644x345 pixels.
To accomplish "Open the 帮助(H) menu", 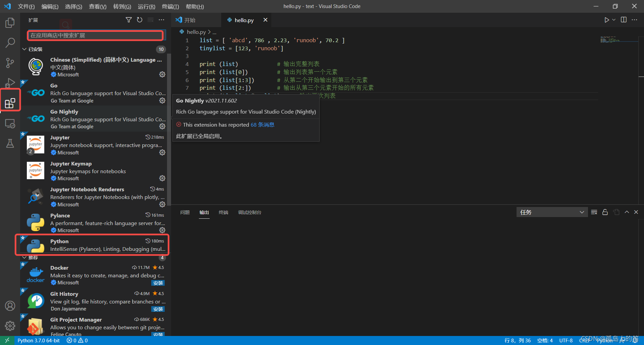I will (x=195, y=6).
